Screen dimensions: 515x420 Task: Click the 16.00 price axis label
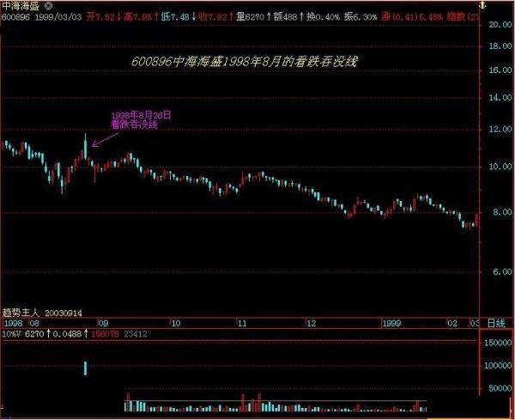pyautogui.click(x=500, y=70)
